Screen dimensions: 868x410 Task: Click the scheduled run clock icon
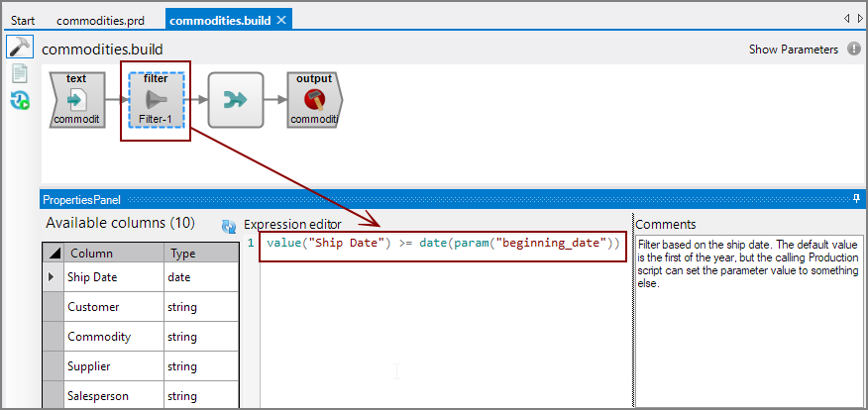[x=20, y=100]
